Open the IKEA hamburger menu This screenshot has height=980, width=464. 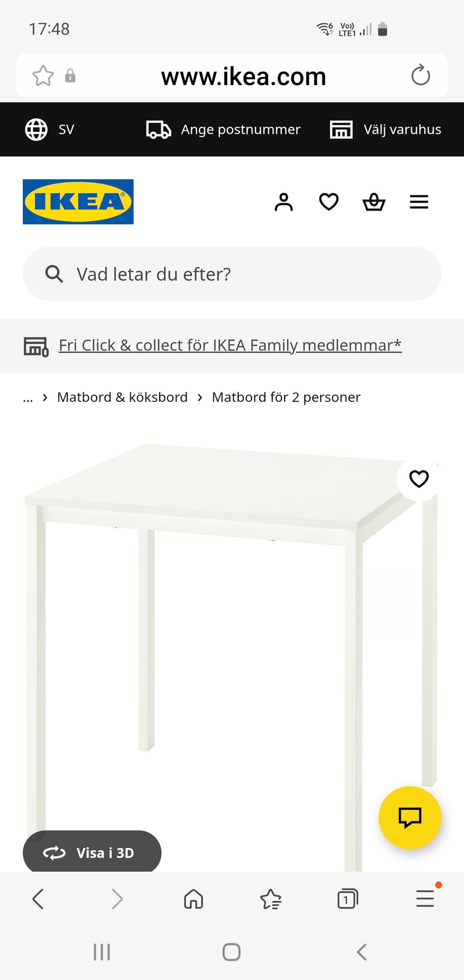419,202
